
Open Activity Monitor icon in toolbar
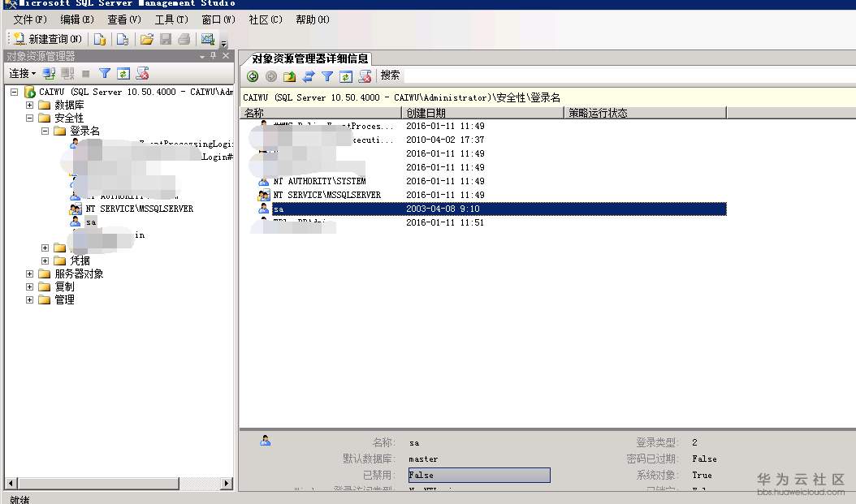point(207,39)
